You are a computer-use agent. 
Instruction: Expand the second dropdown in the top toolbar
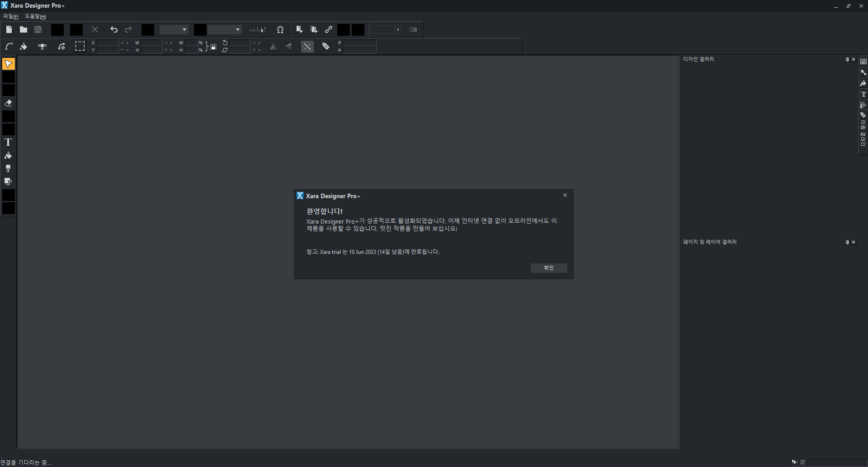[x=238, y=29]
